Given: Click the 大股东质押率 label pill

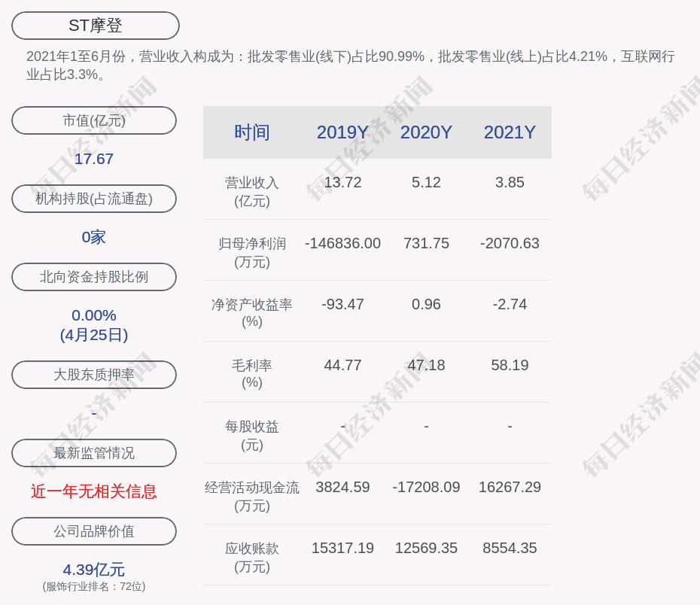Looking at the screenshot, I should click(x=94, y=375).
